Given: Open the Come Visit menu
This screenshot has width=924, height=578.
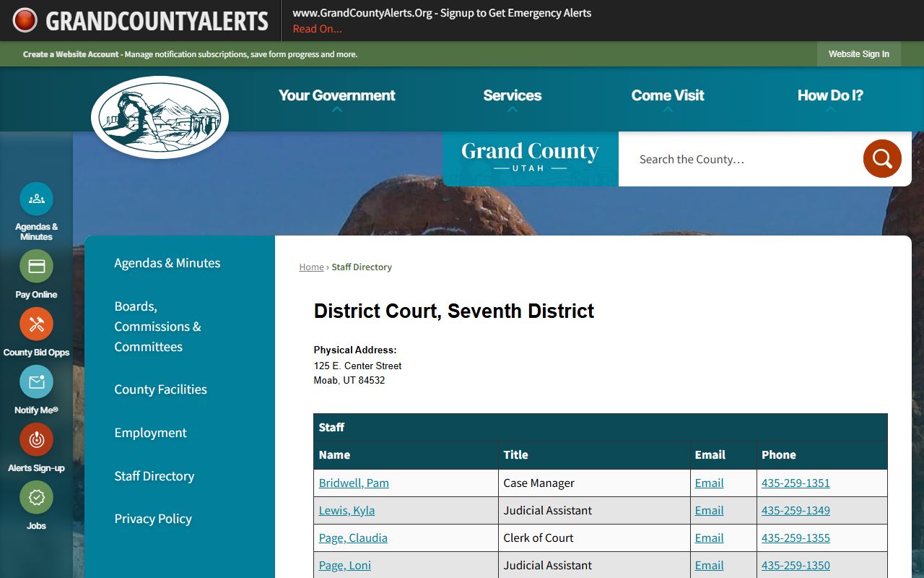Looking at the screenshot, I should point(668,95).
